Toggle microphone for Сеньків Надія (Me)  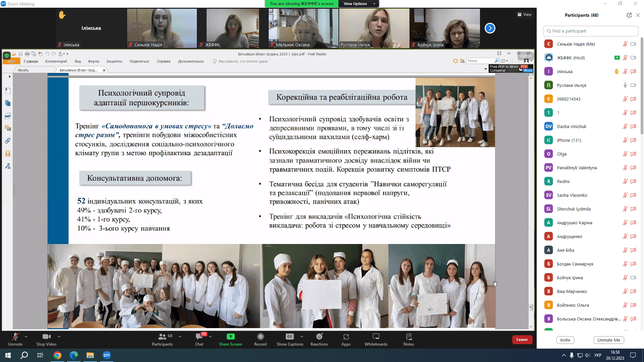pos(625,44)
